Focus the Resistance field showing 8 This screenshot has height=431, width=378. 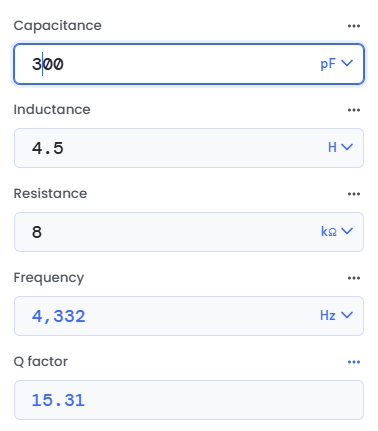coord(189,232)
